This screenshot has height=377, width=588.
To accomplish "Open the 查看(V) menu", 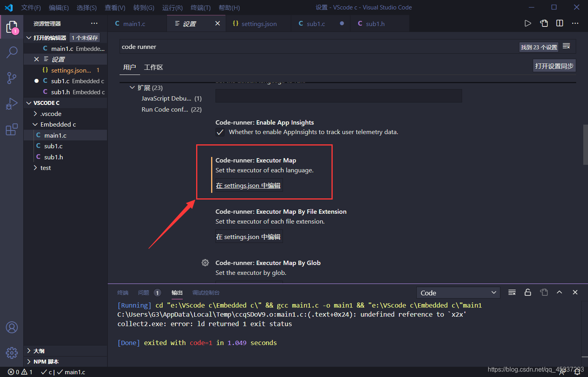I will pyautogui.click(x=115, y=7).
